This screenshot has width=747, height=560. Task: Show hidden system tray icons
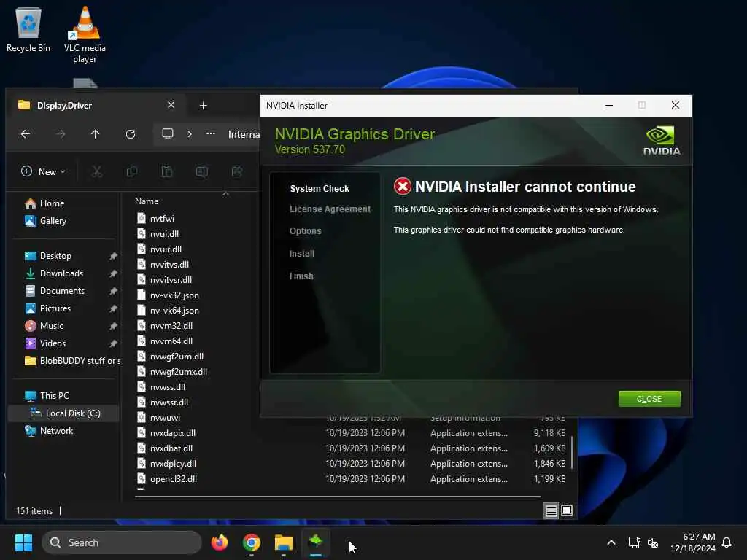[x=611, y=542]
